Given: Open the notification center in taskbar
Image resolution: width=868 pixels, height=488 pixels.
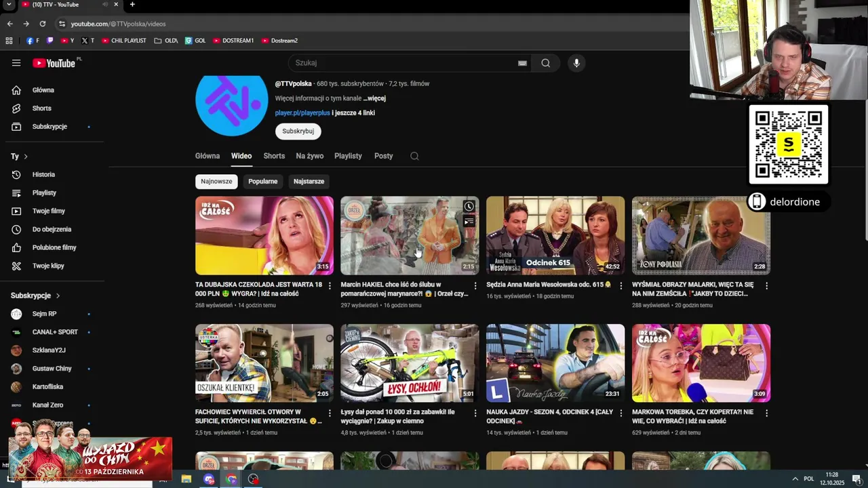Looking at the screenshot, I should tap(856, 479).
